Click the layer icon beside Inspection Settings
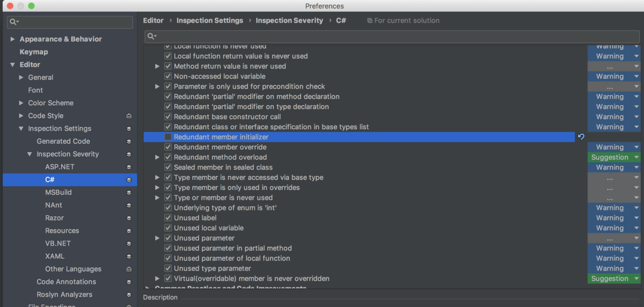The width and height of the screenshot is (644, 307). click(x=129, y=129)
